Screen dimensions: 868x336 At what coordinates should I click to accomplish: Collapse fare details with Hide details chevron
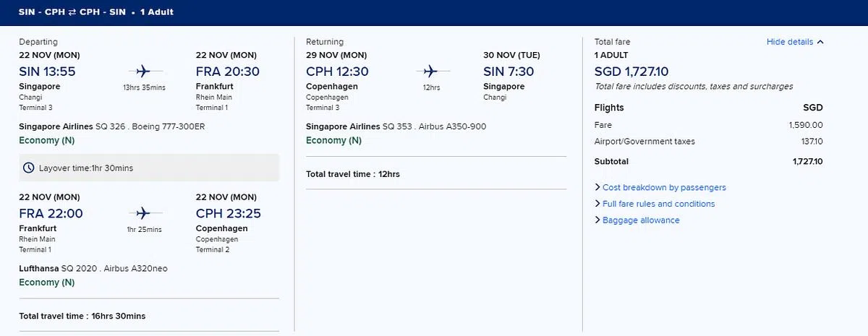point(820,42)
